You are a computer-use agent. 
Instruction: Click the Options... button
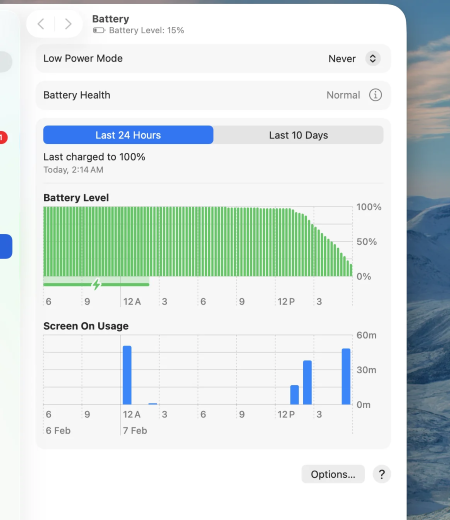333,474
